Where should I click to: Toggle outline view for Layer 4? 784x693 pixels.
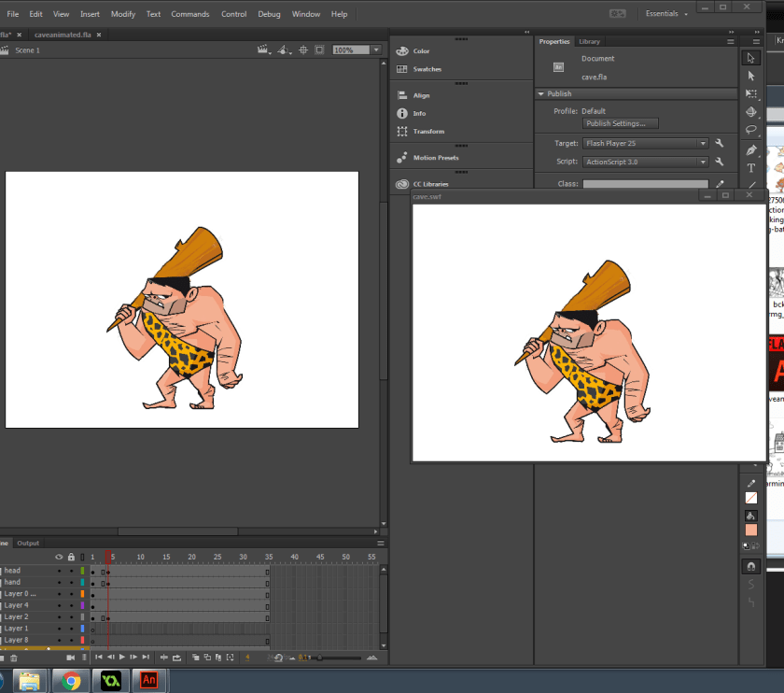[x=82, y=605]
